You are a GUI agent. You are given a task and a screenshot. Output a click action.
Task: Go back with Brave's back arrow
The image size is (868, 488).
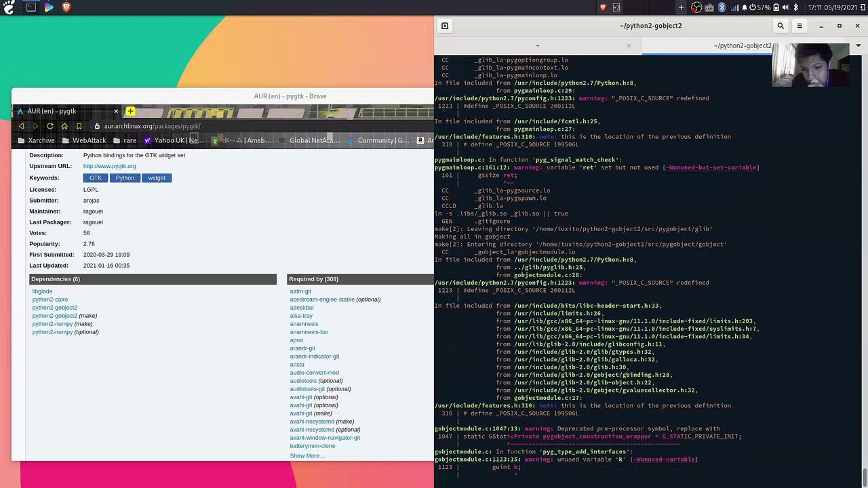pos(21,126)
